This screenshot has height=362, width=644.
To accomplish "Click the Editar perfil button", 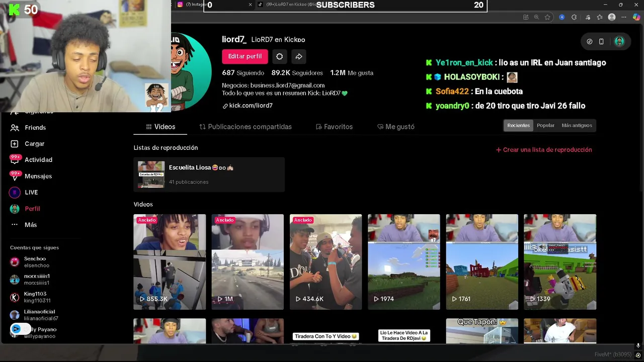I will 245,56.
